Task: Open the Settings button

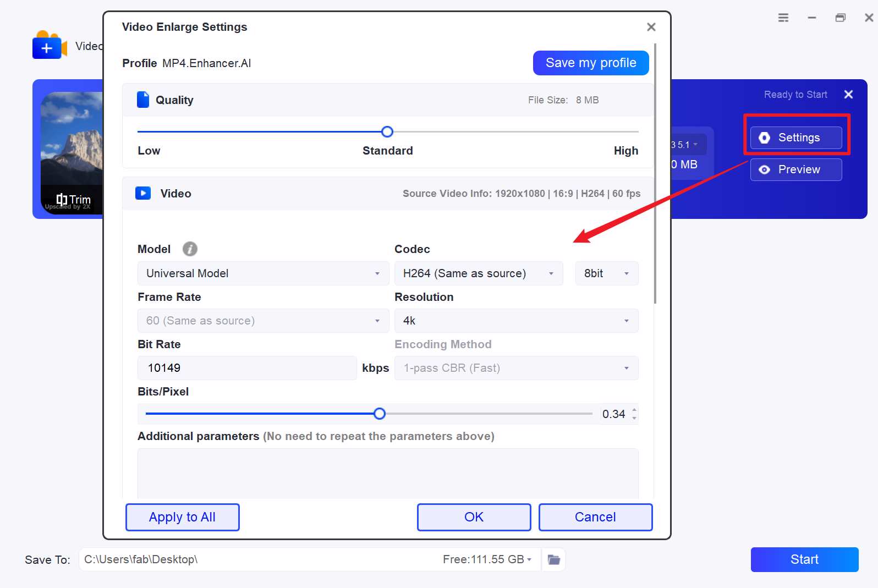Action: (795, 138)
